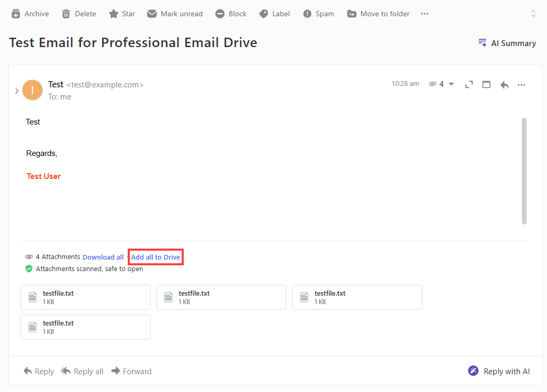This screenshot has width=547, height=392.
Task: Forward this email
Action: click(131, 372)
